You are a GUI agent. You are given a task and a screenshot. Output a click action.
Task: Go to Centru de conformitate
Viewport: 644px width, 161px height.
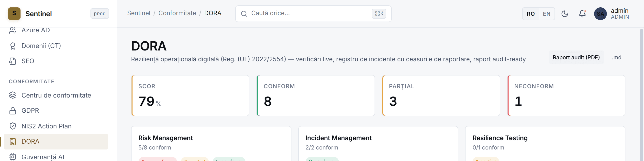click(x=56, y=95)
